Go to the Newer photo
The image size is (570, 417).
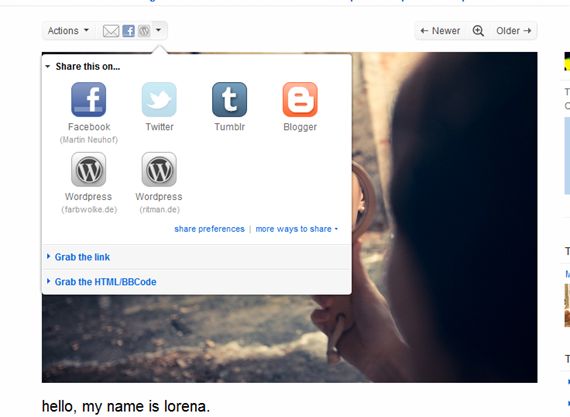[x=440, y=31]
